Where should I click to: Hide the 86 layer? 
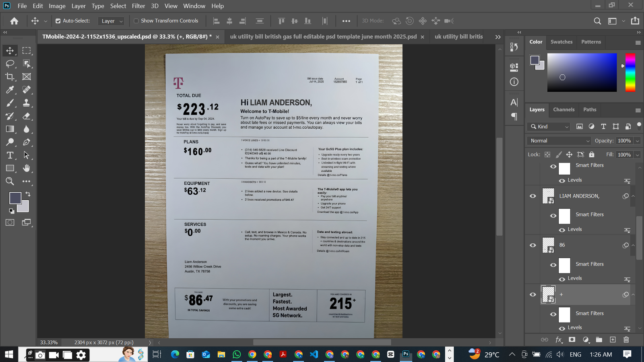click(533, 245)
